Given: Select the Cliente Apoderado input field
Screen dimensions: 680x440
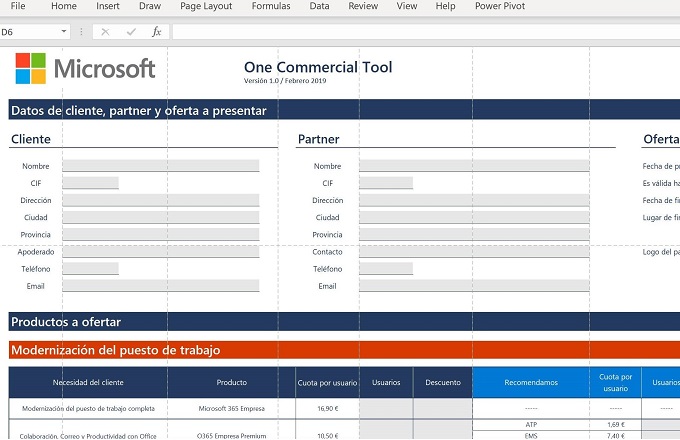Looking at the screenshot, I should pos(161,251).
